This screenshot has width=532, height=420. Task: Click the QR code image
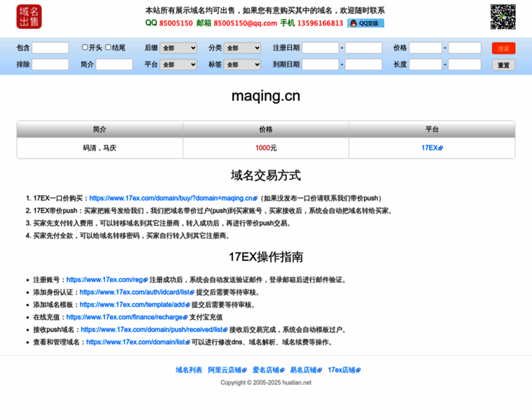pyautogui.click(x=503, y=17)
